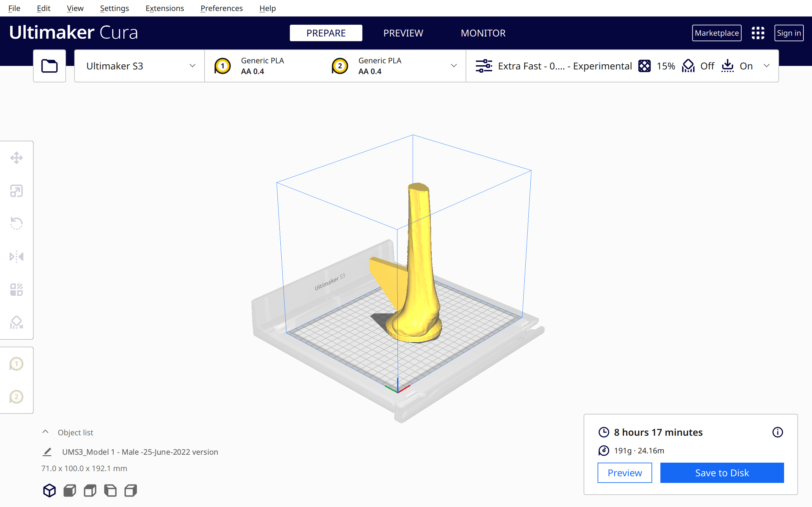Select extruder 2 button in sidebar

(x=16, y=397)
